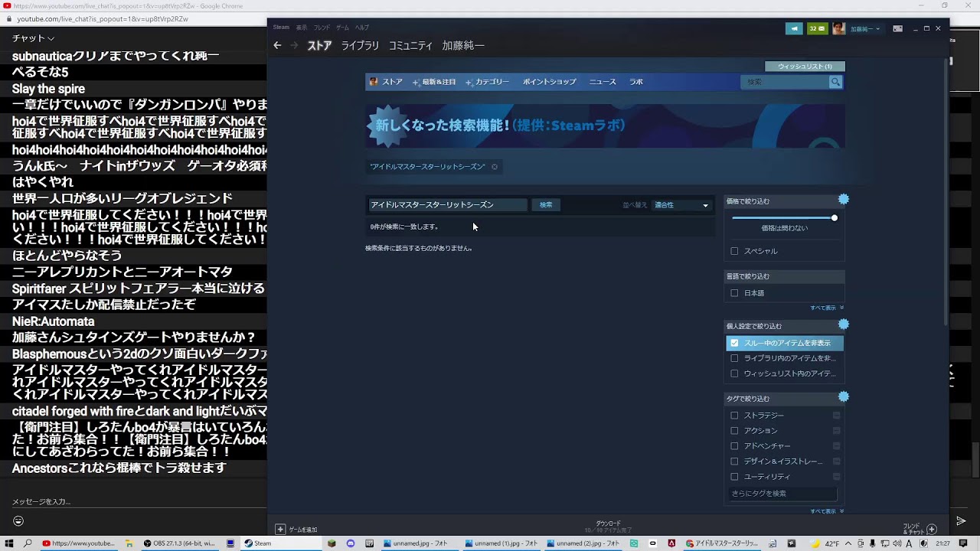Click the File Explorer taskbar icon
Viewport: 980px width, 551px height.
(128, 543)
